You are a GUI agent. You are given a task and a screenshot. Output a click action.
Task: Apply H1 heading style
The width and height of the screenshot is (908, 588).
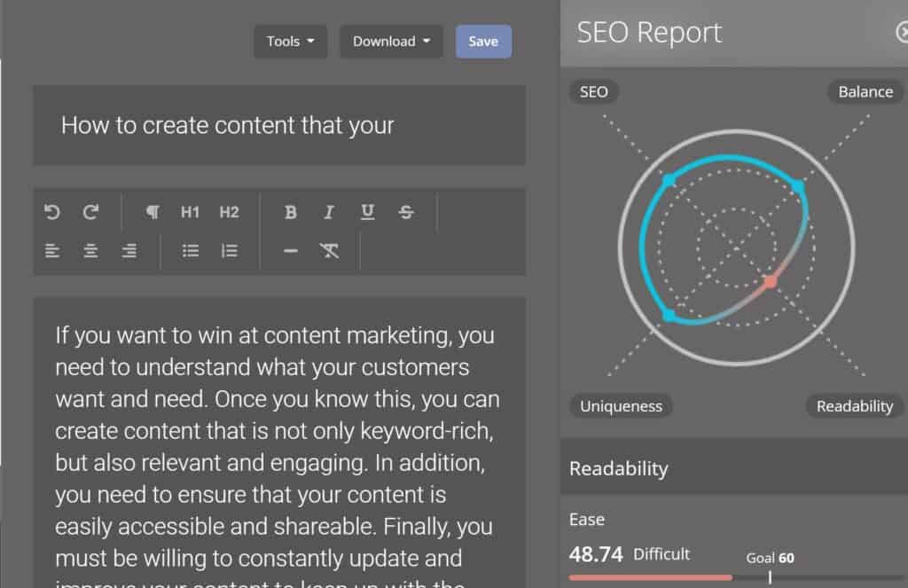[190, 212]
